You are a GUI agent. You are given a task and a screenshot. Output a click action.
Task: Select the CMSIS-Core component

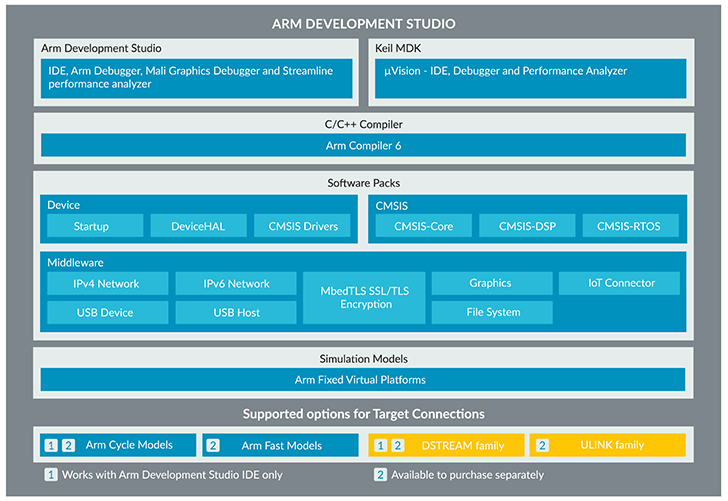(423, 226)
